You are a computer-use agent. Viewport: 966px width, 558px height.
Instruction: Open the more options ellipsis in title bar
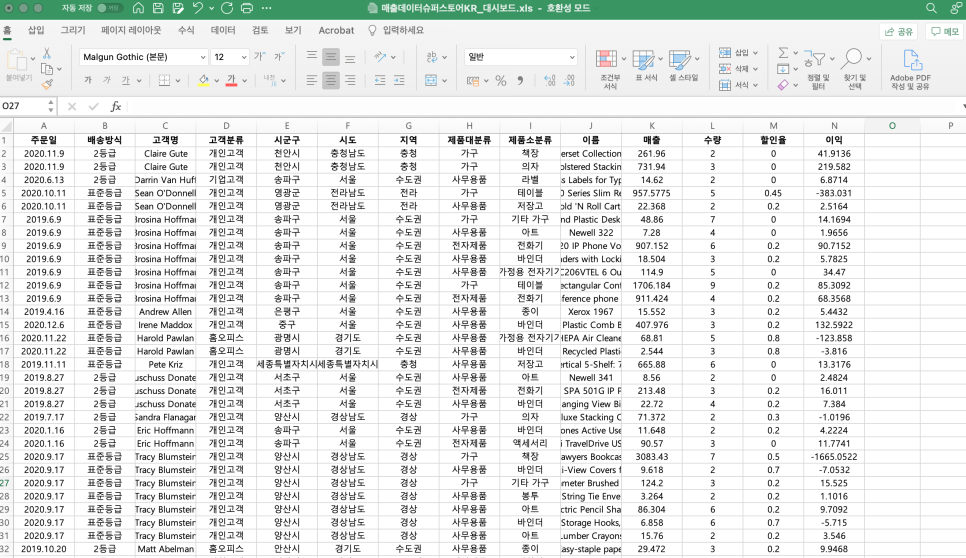coord(266,8)
